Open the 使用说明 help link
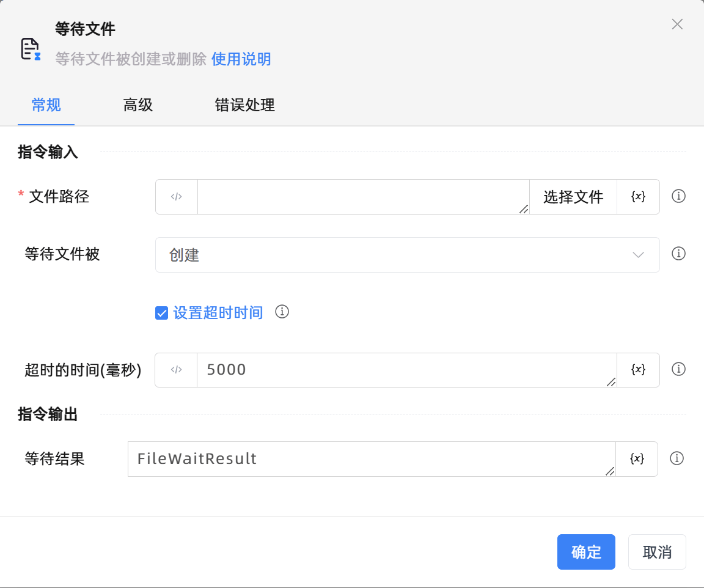The height and width of the screenshot is (588, 704). [x=241, y=59]
